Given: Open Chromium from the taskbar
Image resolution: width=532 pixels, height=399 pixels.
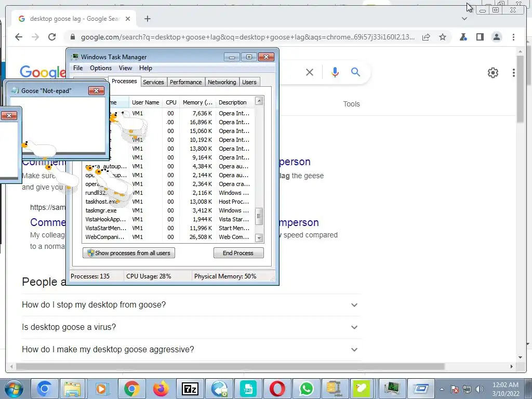Looking at the screenshot, I should [x=45, y=389].
